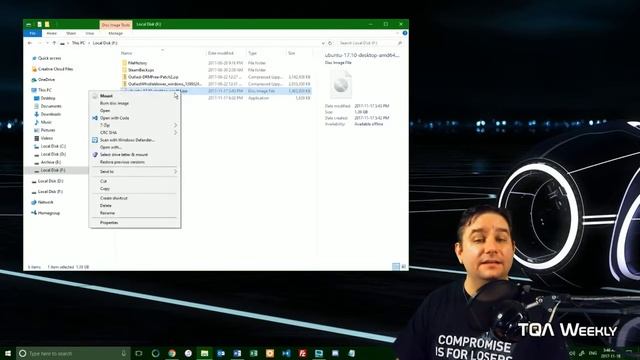Switch to the Share ribbon tab

(71, 33)
